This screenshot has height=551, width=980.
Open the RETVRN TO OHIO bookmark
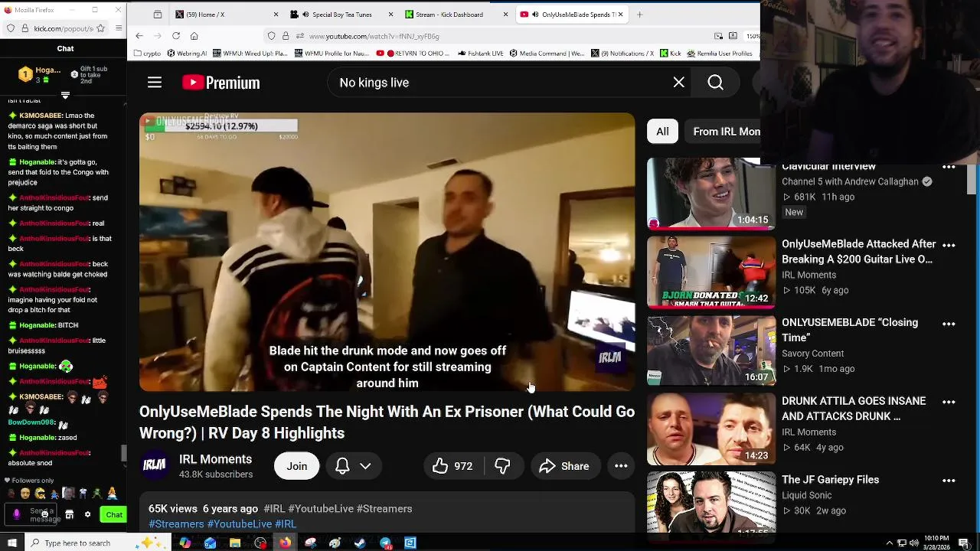tap(413, 54)
